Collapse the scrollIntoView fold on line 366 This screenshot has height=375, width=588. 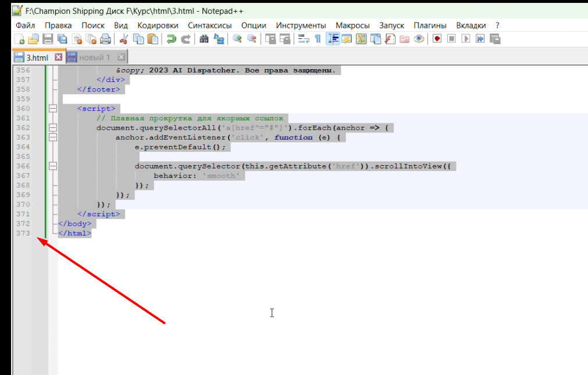pos(53,166)
